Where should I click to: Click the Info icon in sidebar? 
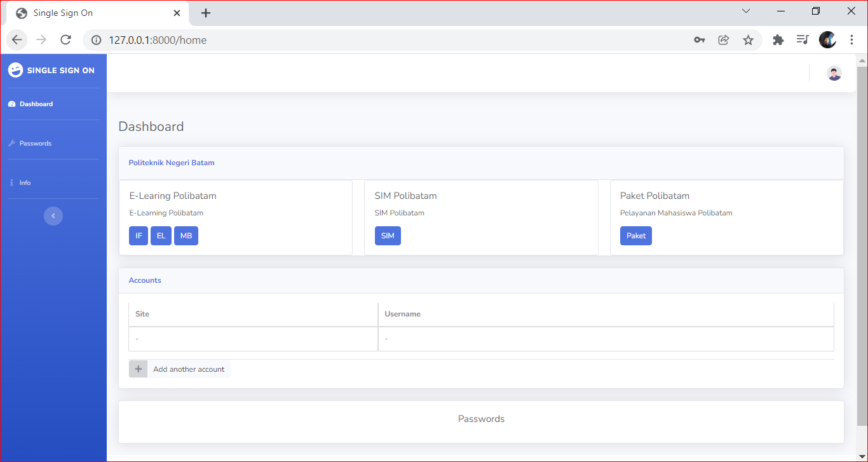click(x=11, y=182)
